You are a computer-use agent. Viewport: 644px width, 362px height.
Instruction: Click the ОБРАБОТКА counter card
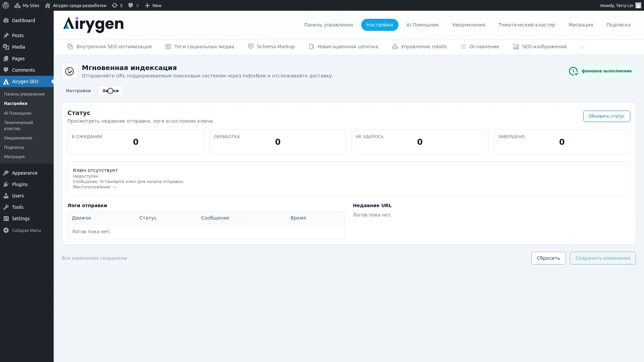278,142
